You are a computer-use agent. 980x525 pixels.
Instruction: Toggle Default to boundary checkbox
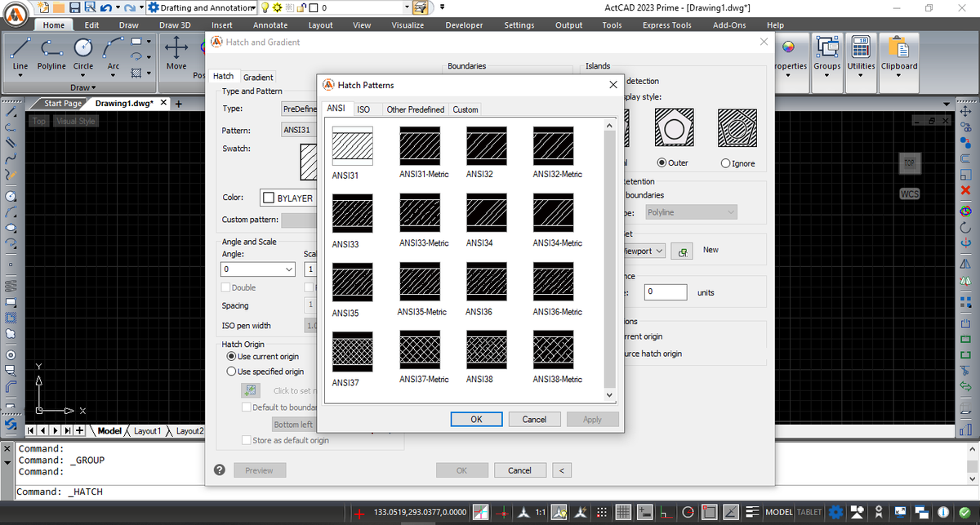pos(247,407)
